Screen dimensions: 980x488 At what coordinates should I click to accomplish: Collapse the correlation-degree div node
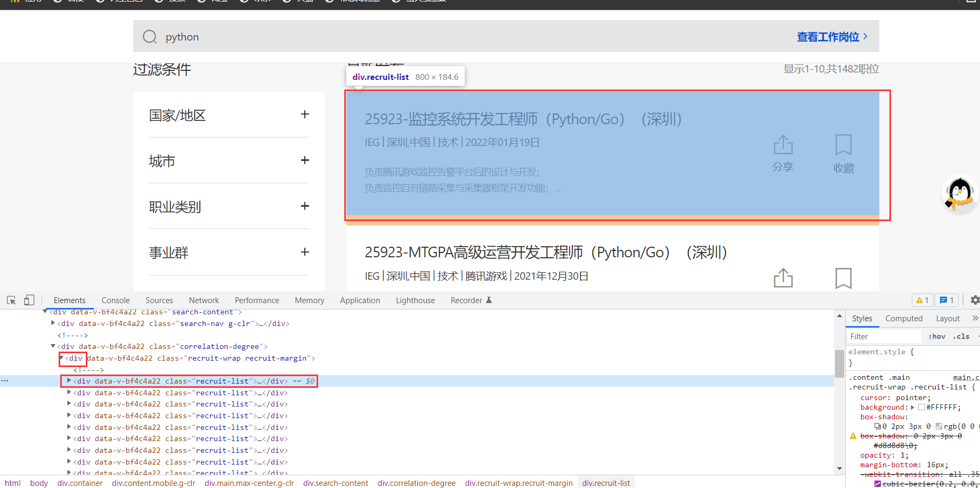point(53,346)
